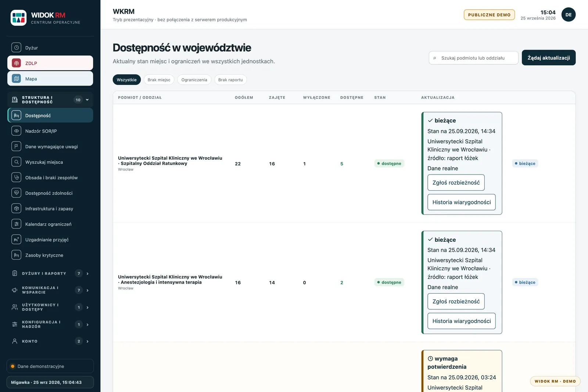Click the Konfiguracja i nadzór sliders icon
588x392 pixels.
click(15, 324)
